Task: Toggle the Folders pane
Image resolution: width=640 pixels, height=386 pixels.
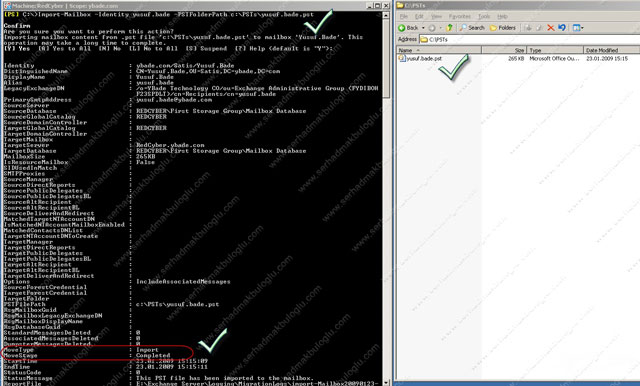Action: click(502, 28)
